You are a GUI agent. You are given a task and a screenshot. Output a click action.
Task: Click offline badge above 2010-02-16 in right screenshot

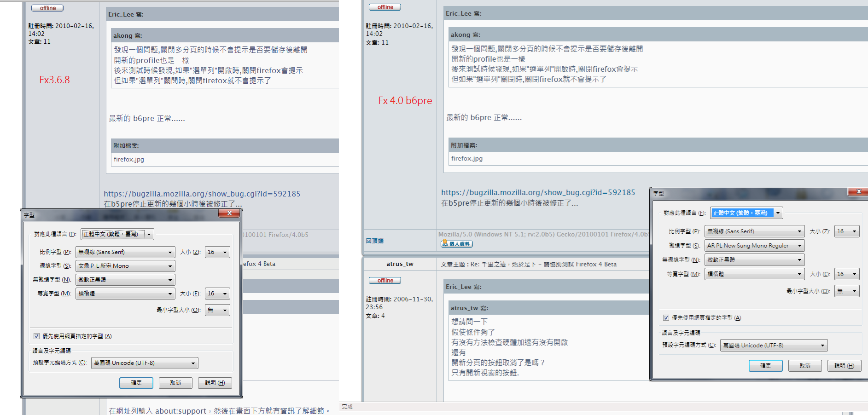pyautogui.click(x=385, y=7)
